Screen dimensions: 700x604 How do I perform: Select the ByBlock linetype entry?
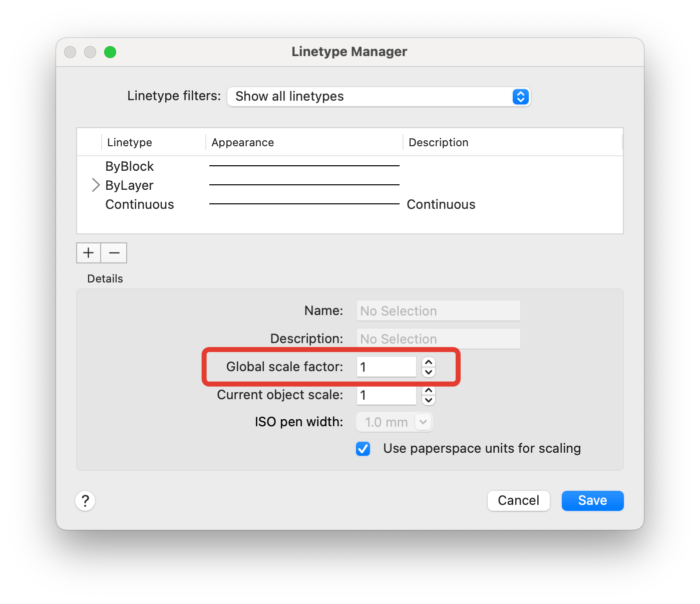pos(129,166)
